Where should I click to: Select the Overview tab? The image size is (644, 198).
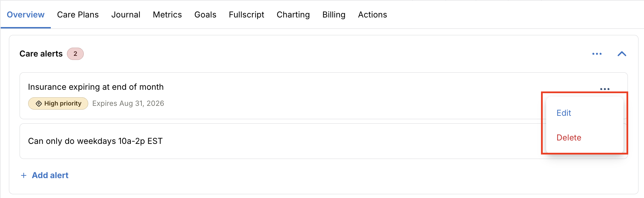pos(26,15)
